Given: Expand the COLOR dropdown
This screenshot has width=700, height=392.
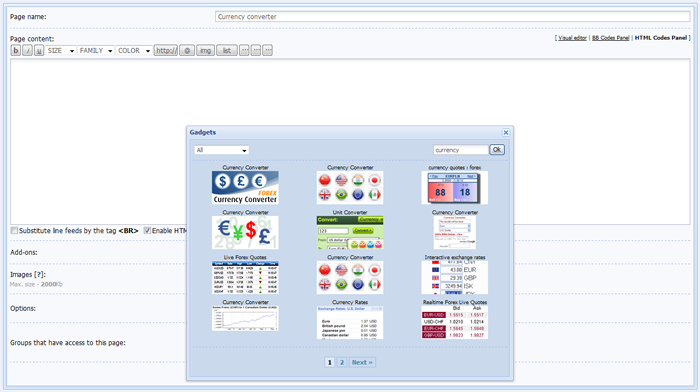Looking at the screenshot, I should pyautogui.click(x=134, y=50).
